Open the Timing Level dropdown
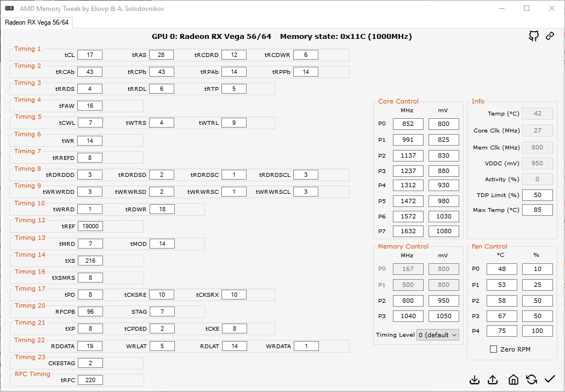The image size is (565, 392). [438, 335]
